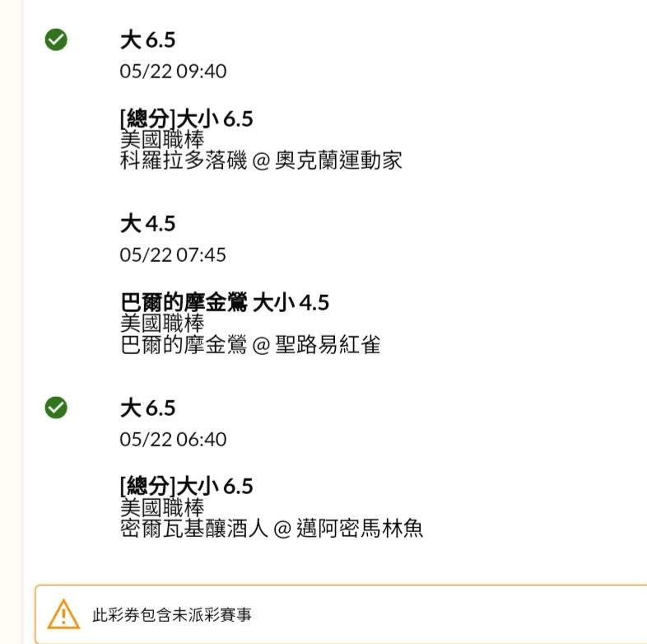Click the 05/22 07:45 timestamp
This screenshot has height=644, width=647.
click(173, 255)
